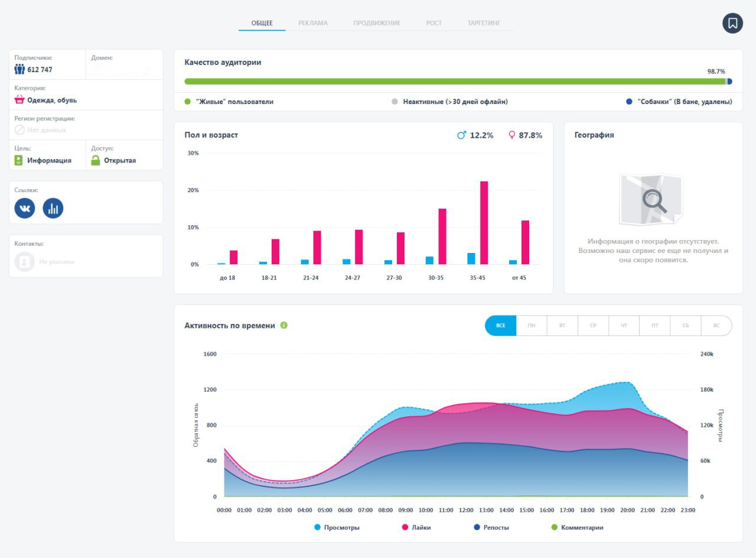Click the female gender symbol icon
The height and width of the screenshot is (558, 756).
[x=512, y=135]
